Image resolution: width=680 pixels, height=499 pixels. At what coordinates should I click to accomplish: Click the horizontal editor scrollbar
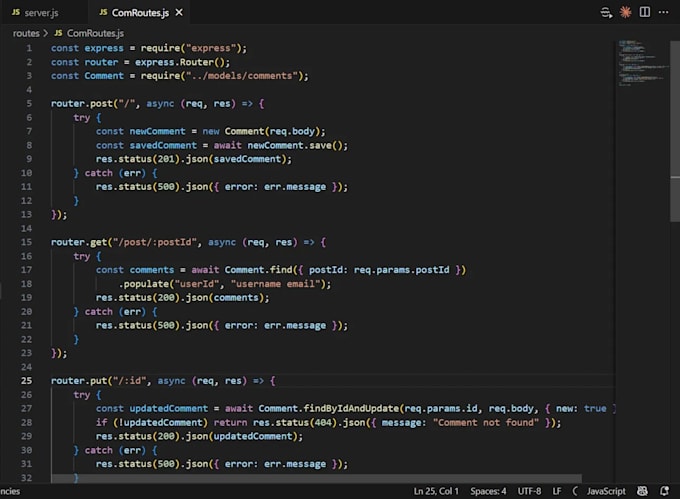pos(316,479)
